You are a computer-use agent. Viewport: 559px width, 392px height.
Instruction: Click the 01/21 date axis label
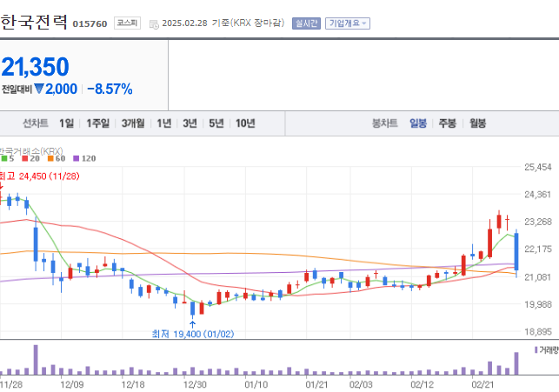pos(317,384)
